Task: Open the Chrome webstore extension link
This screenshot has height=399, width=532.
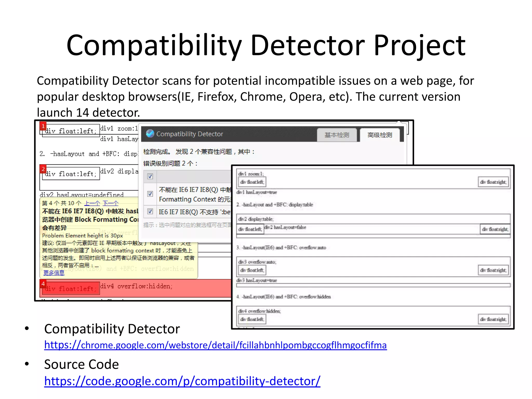Action: [215, 345]
